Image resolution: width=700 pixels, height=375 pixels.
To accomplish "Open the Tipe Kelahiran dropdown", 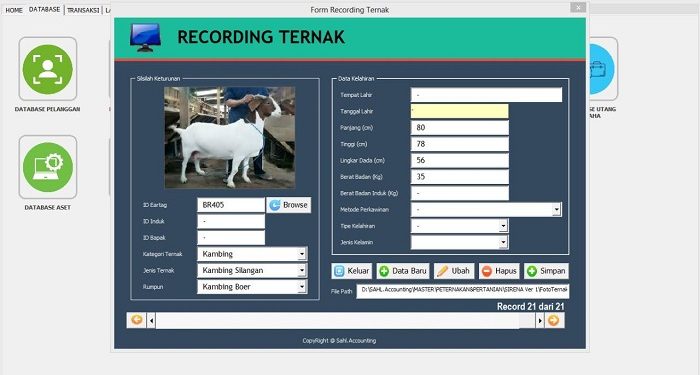I will [x=503, y=226].
